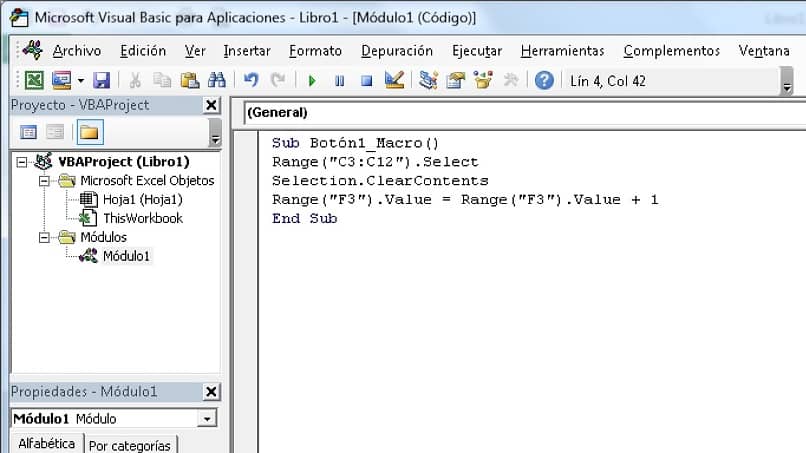
Task: Click the View Object icon in project panel
Action: 54,133
